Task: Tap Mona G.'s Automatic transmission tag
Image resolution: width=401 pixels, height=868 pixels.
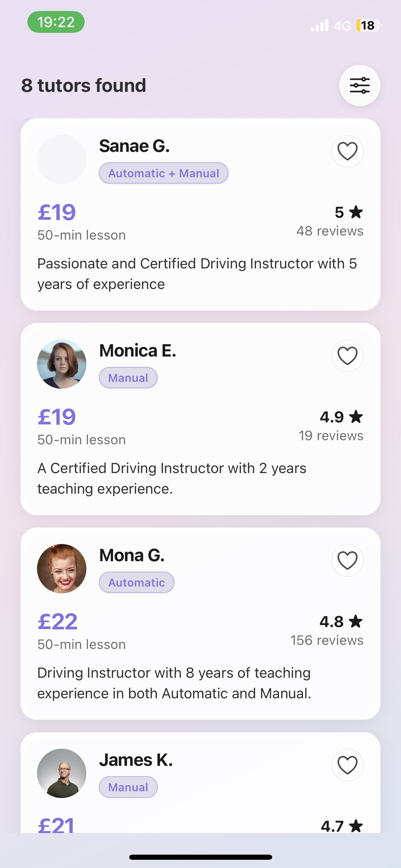Action: point(136,582)
